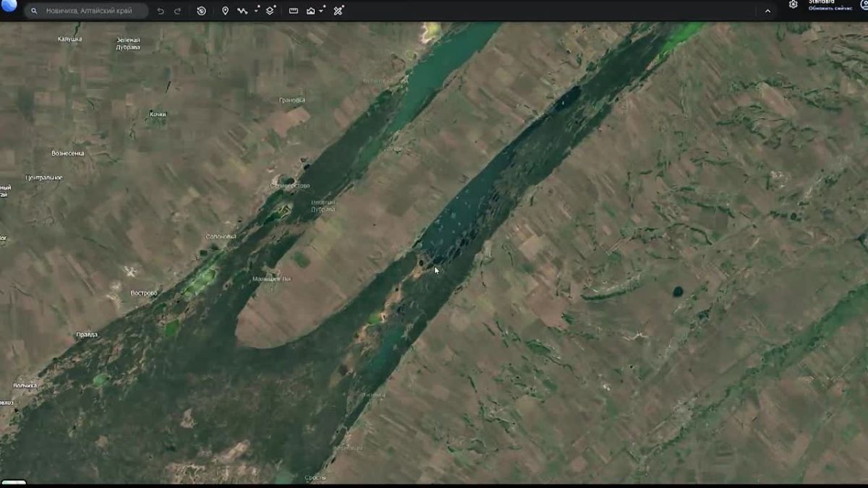Click the Солоновка village label
This screenshot has height=488, width=868.
221,236
